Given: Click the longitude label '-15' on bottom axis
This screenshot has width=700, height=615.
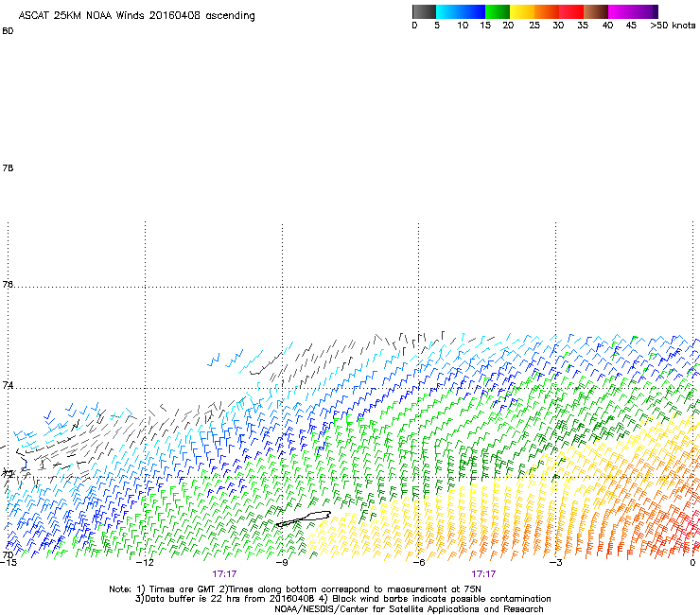Looking at the screenshot, I should [8, 563].
